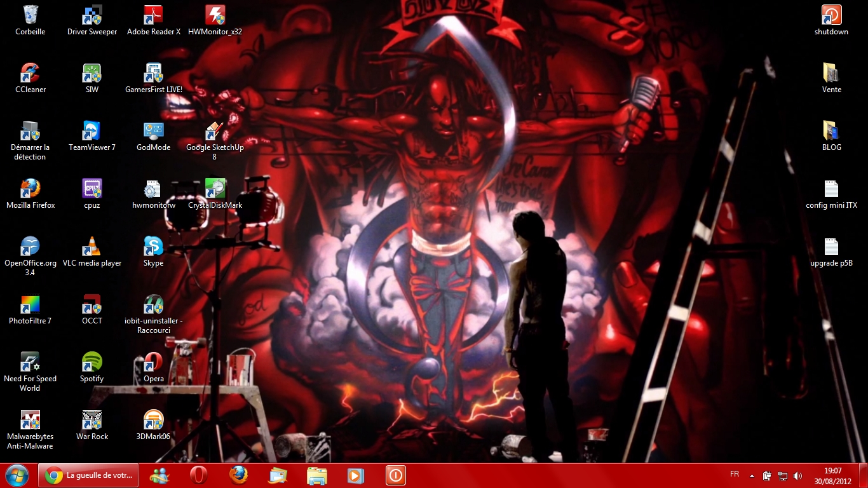Open the CCleaner desktop shortcut
This screenshot has height=488, width=868.
pyautogui.click(x=31, y=74)
